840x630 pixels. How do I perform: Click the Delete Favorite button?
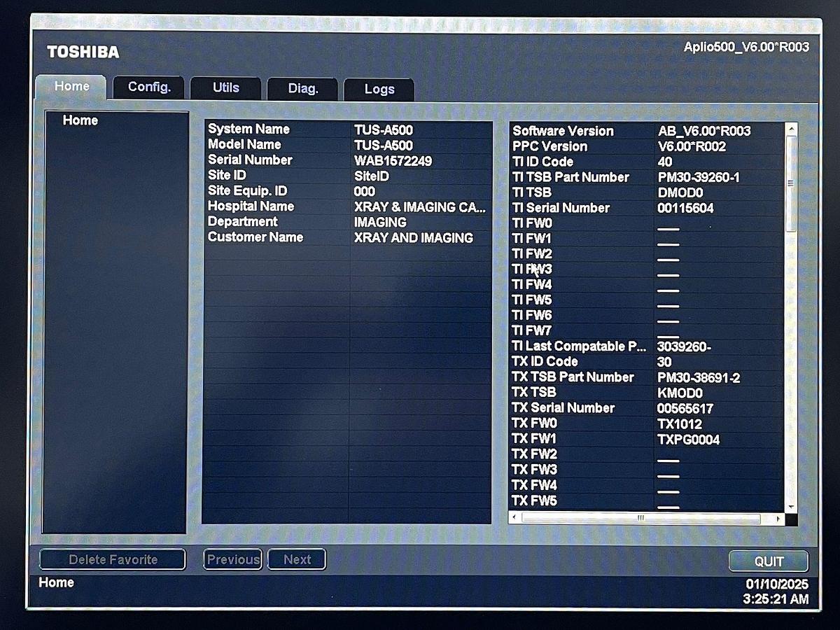point(112,559)
